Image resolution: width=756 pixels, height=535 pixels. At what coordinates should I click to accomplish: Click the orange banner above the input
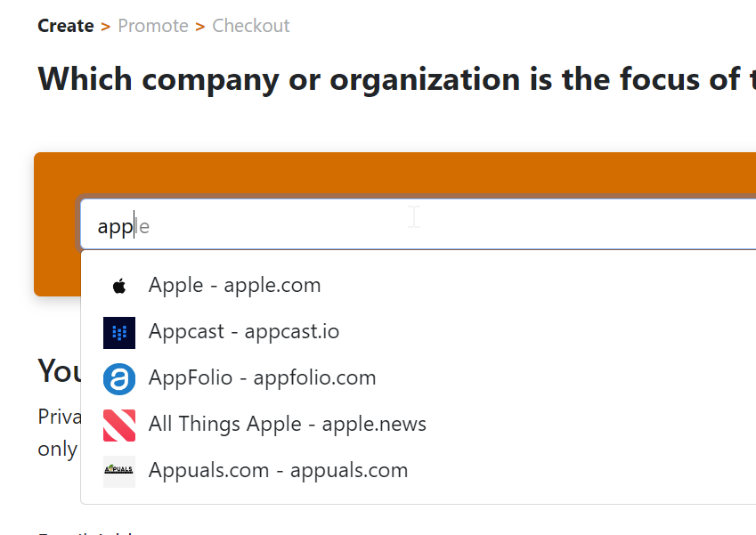[x=394, y=174]
